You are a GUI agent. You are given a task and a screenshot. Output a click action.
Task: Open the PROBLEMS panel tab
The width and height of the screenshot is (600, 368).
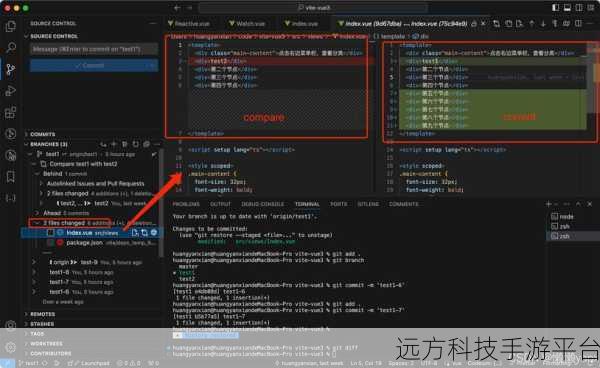coord(186,204)
